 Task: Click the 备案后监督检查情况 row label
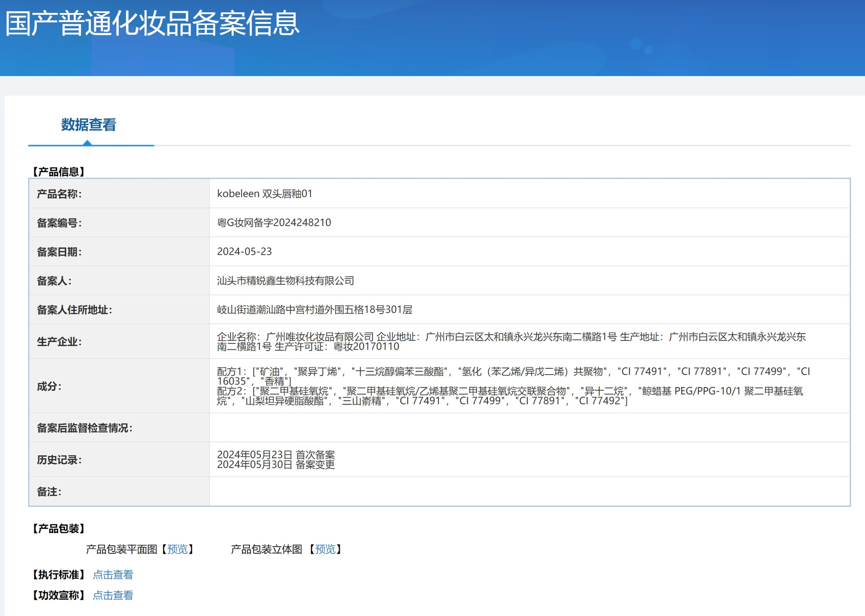[x=84, y=428]
